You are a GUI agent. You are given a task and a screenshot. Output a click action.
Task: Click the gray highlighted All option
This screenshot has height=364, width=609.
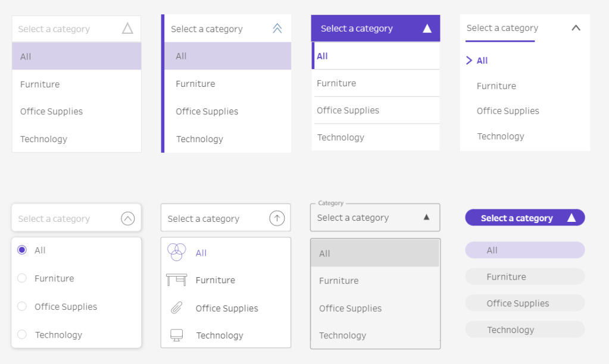[375, 253]
